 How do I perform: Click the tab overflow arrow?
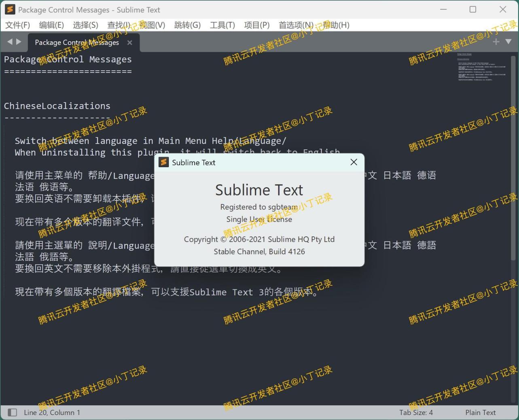pyautogui.click(x=508, y=41)
